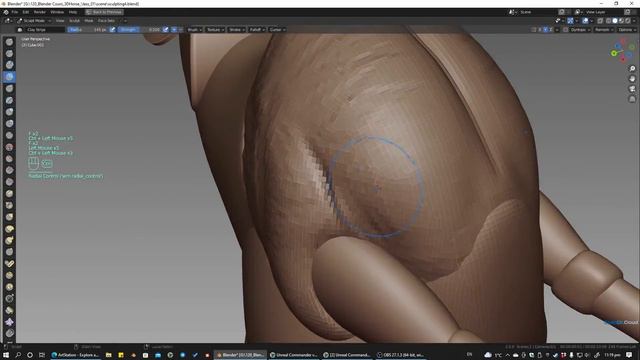Select the active Clay Strips brush tool
Viewport: 640px width, 360px height.
tap(9, 76)
